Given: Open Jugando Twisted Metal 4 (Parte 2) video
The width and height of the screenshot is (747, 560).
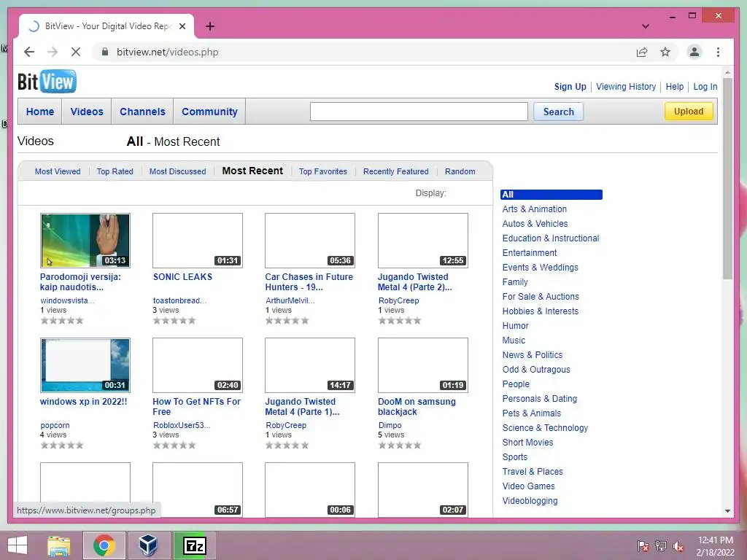Looking at the screenshot, I should coord(414,282).
